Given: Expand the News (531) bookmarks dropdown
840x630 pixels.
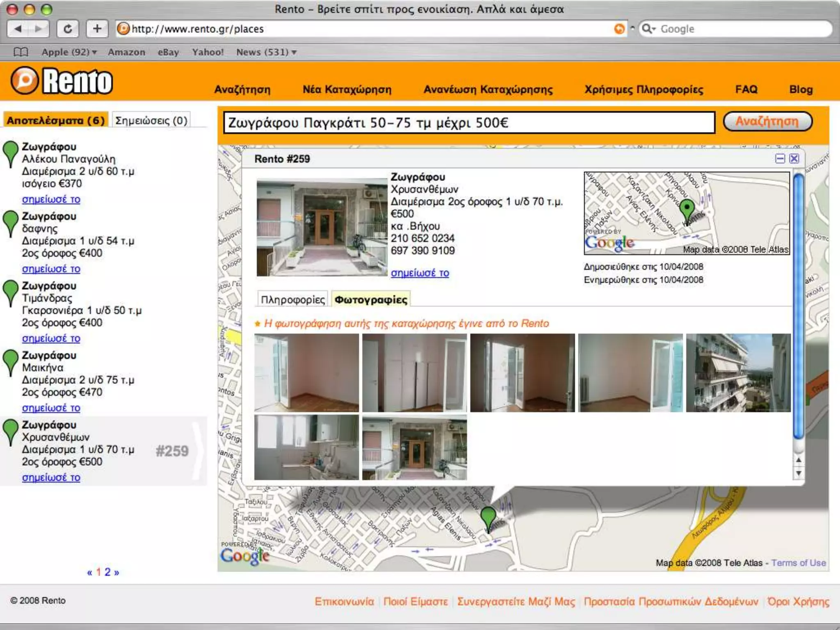Looking at the screenshot, I should pos(267,52).
